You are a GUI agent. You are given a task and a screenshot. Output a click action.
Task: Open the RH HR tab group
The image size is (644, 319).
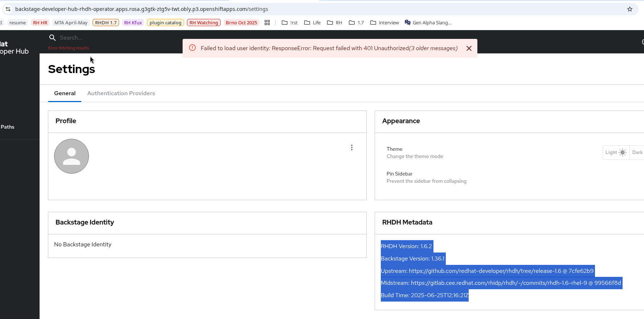[40, 23]
